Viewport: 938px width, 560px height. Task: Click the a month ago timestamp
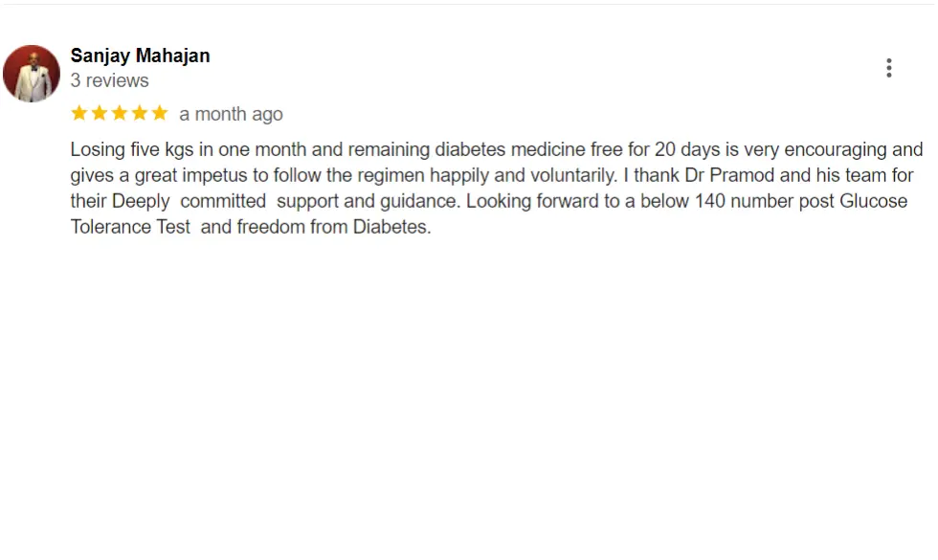pyautogui.click(x=231, y=113)
